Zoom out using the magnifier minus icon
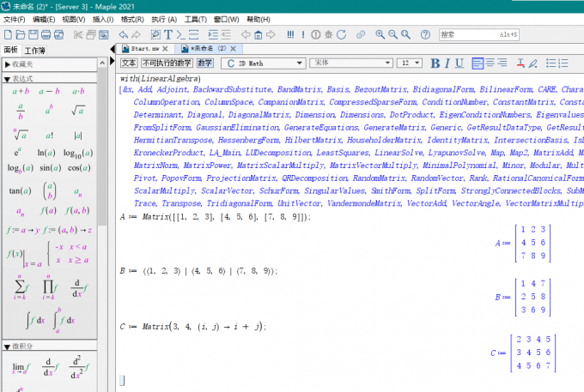The width and height of the screenshot is (584, 392). pyautogui.click(x=392, y=34)
